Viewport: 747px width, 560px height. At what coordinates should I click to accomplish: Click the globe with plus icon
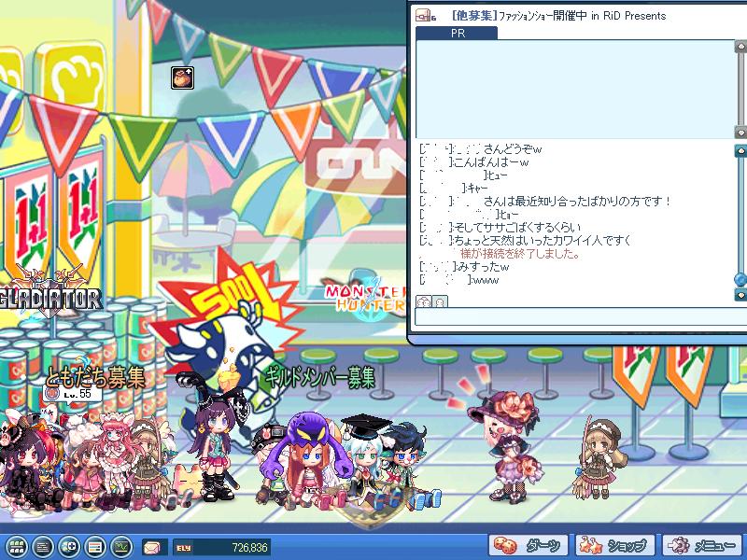(69, 547)
